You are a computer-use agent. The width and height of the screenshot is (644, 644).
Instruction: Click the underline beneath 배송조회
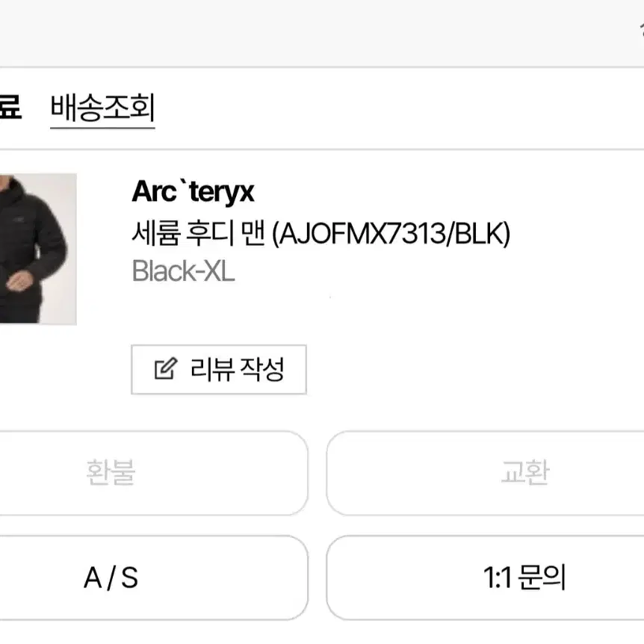(102, 128)
